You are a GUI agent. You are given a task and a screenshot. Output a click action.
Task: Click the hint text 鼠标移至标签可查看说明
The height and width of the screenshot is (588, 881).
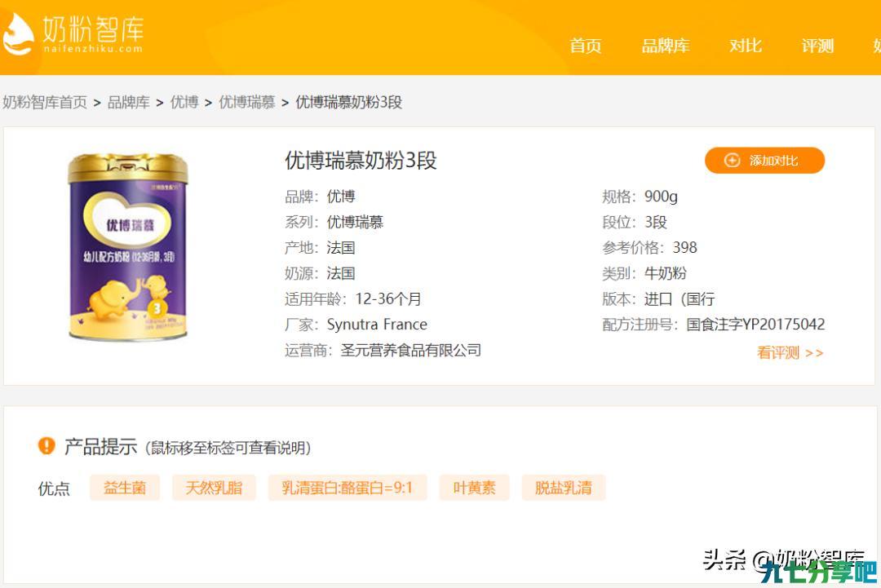click(228, 448)
